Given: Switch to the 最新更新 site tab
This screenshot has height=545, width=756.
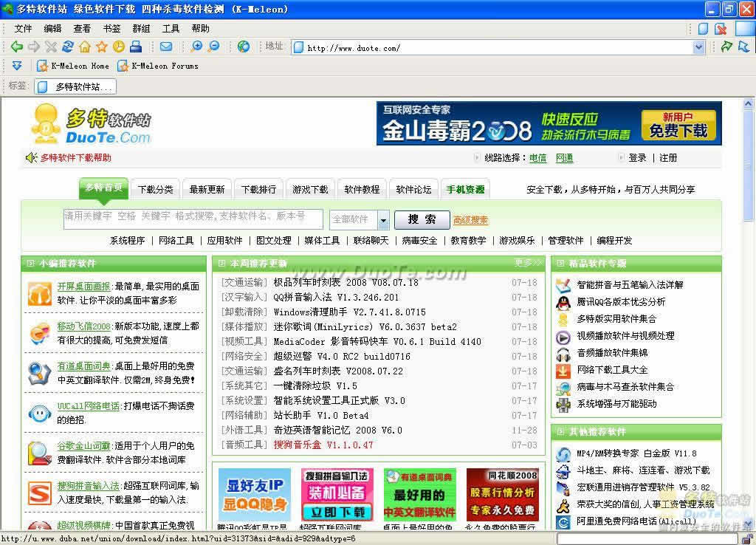Looking at the screenshot, I should [x=207, y=190].
